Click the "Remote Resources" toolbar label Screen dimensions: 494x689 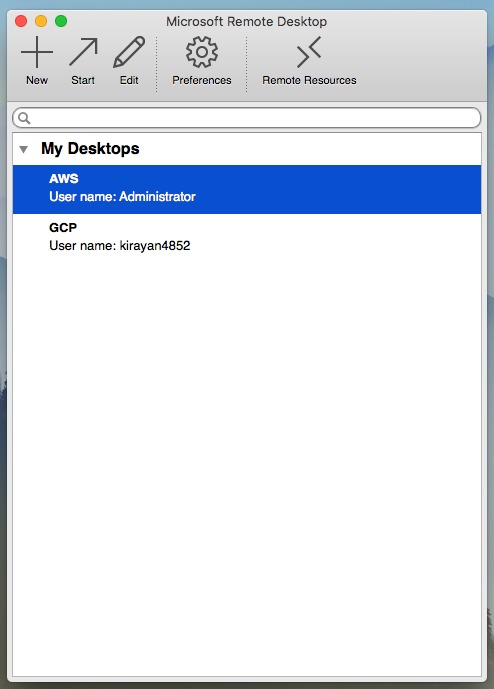coord(309,80)
